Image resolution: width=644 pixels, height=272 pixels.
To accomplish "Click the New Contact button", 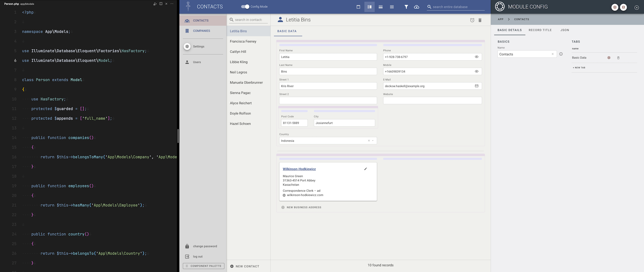I will 245,266.
